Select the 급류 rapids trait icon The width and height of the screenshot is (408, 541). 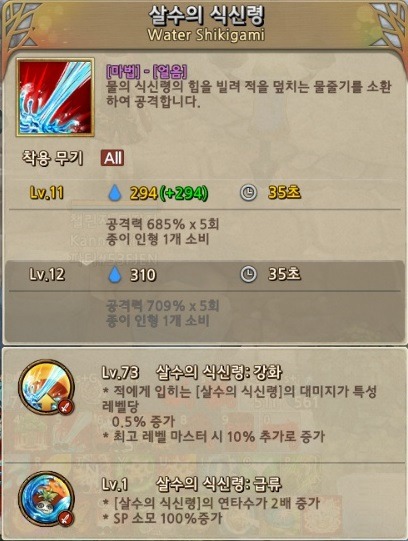[x=46, y=499]
